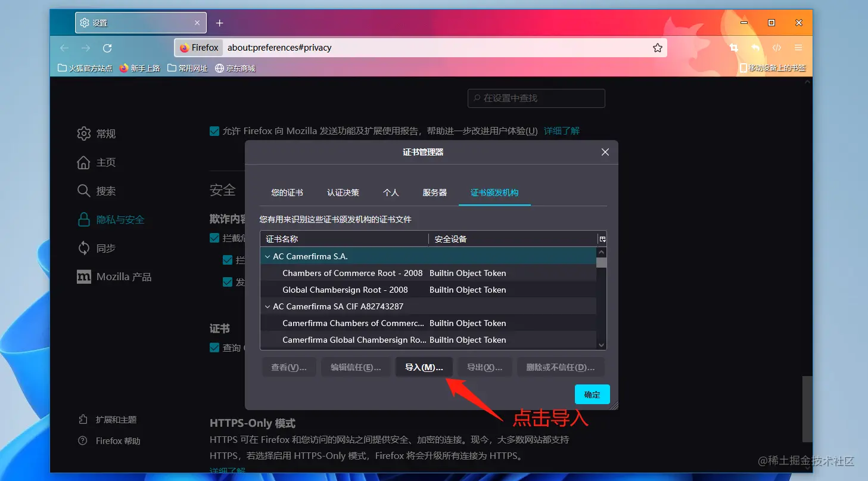Click Firefox identity icon in address bar

coord(199,48)
